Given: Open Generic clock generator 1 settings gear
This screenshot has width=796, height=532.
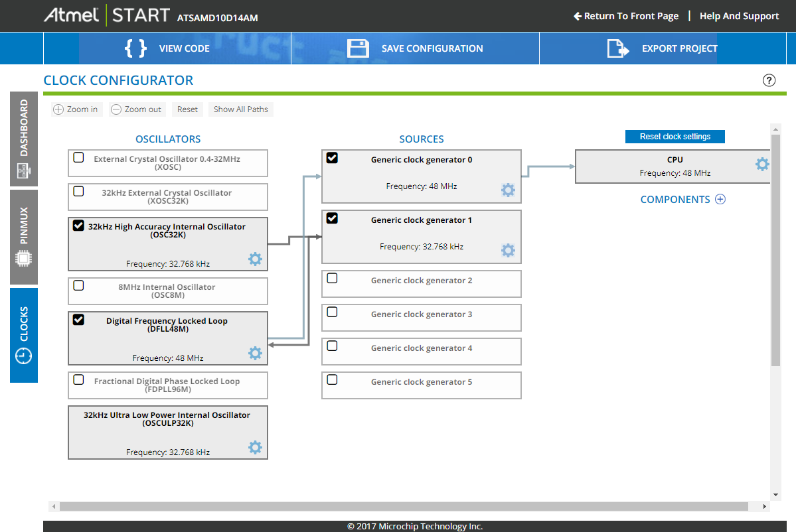Looking at the screenshot, I should pyautogui.click(x=508, y=250).
